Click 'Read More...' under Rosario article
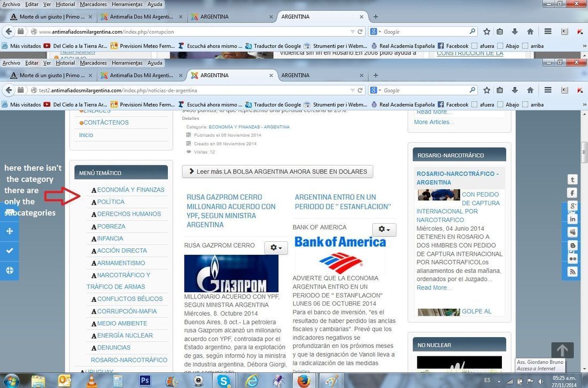The image size is (588, 388). pyautogui.click(x=434, y=287)
